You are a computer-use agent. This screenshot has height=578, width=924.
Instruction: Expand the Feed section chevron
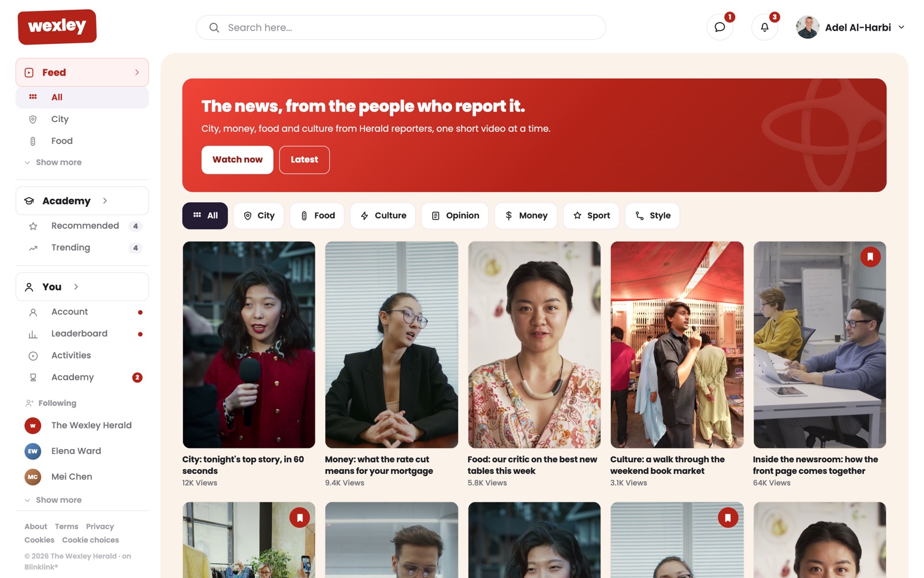(137, 72)
